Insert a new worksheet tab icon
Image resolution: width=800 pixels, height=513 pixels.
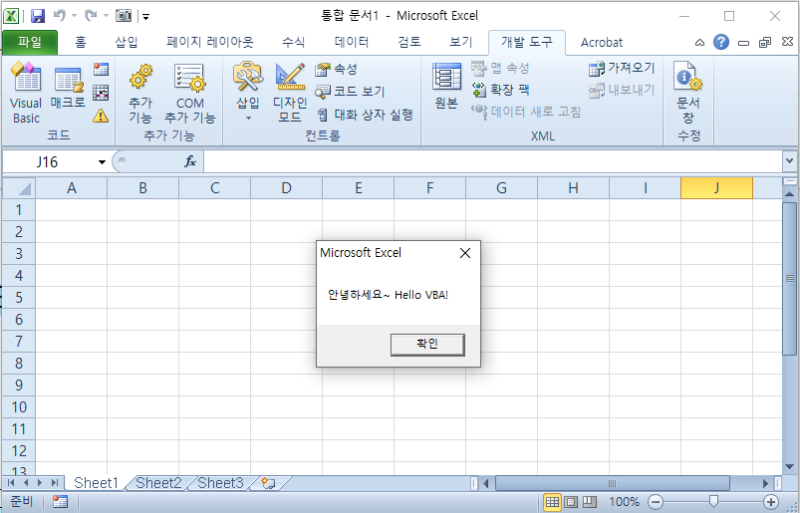tap(268, 483)
